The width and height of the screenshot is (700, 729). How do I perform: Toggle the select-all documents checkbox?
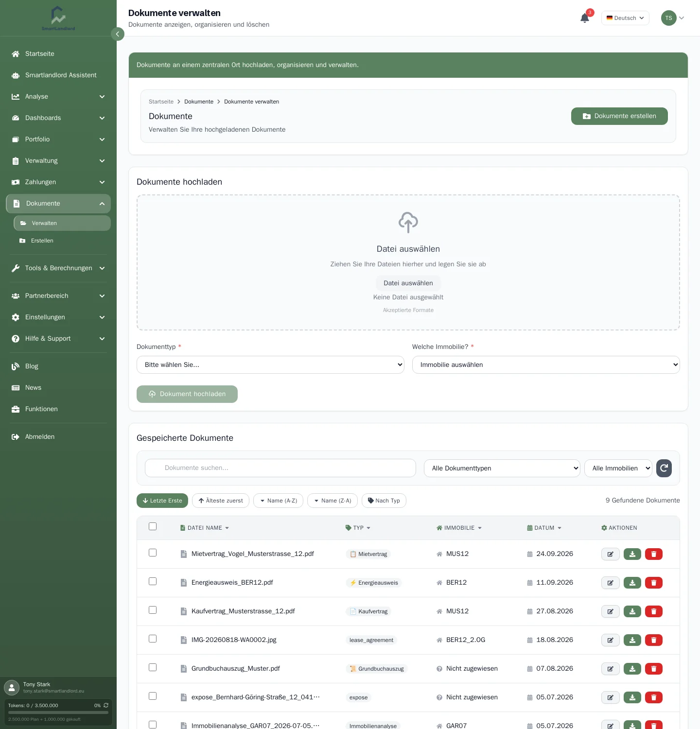pos(153,526)
